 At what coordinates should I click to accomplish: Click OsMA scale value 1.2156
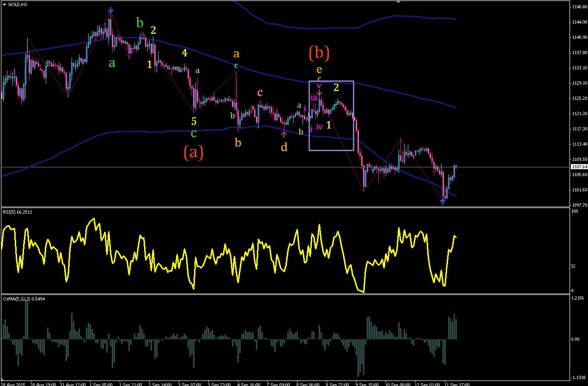578,298
